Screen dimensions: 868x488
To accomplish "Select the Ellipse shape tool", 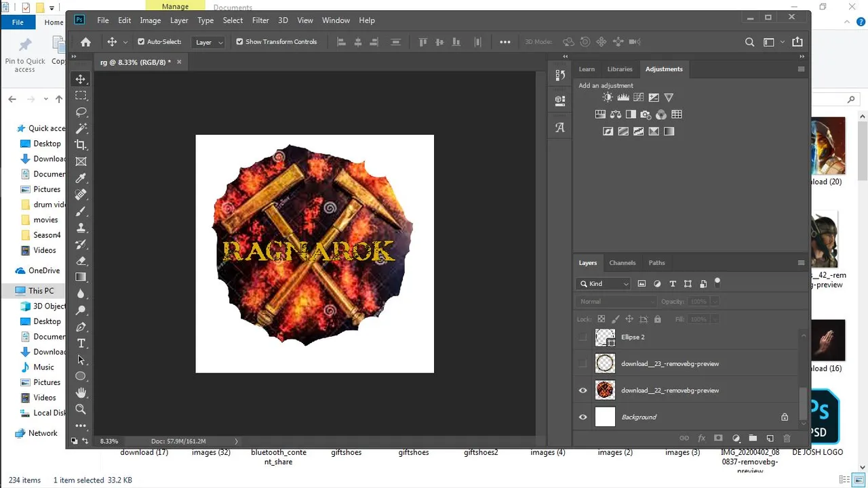I will click(81, 375).
